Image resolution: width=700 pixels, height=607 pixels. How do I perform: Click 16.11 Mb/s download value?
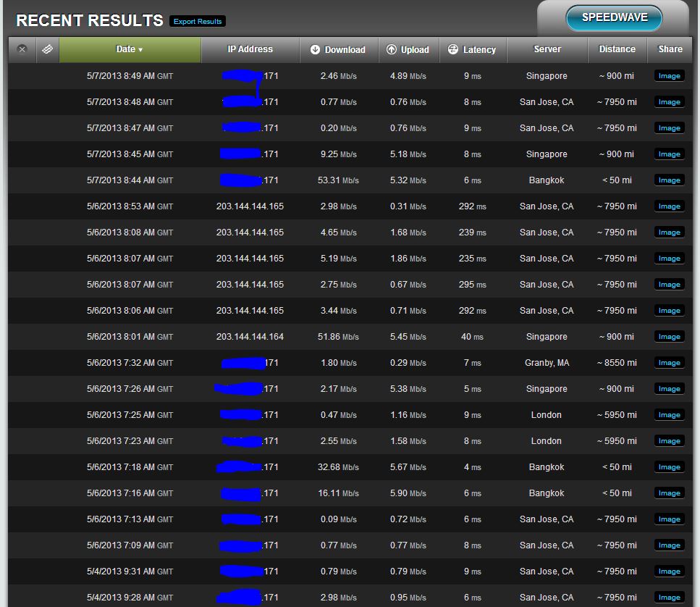coord(338,493)
